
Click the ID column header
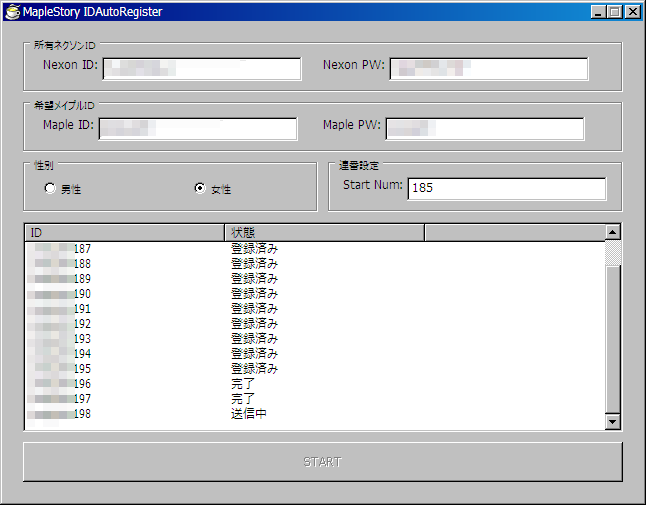pyautogui.click(x=125, y=233)
